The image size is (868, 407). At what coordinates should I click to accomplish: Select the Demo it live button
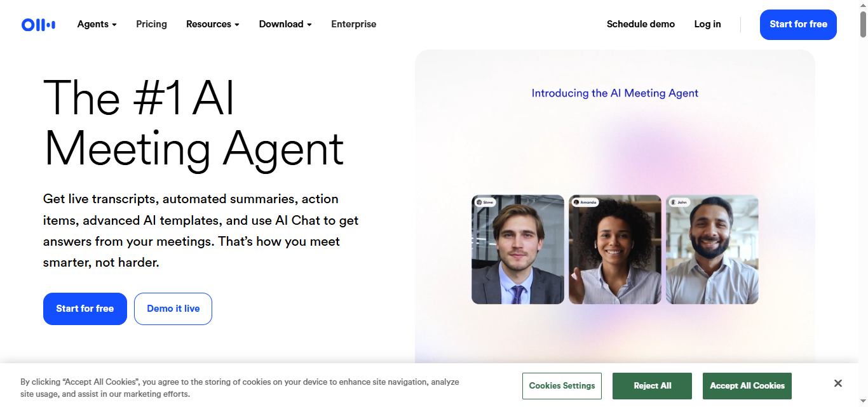click(173, 309)
